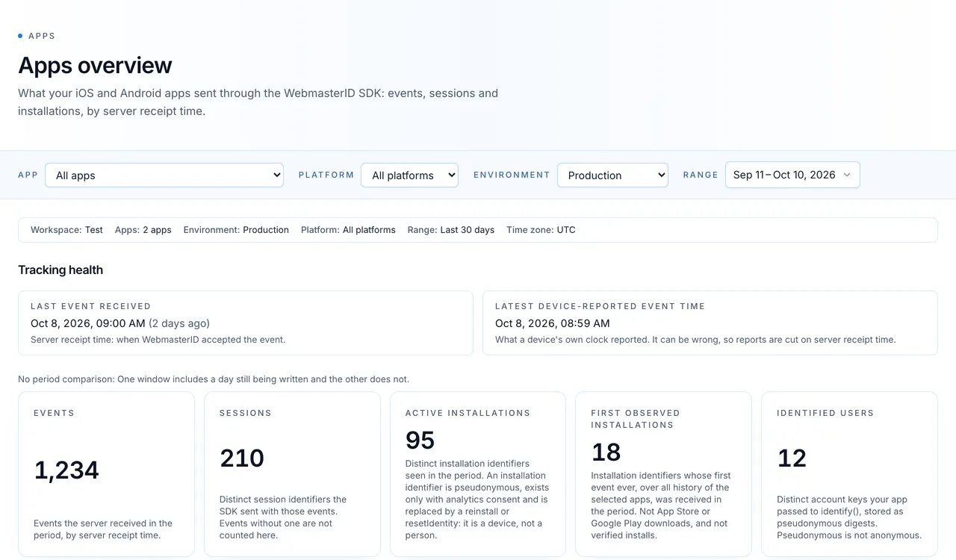This screenshot has height=560, width=956.
Task: Open the All apps dropdown
Action: pos(164,175)
